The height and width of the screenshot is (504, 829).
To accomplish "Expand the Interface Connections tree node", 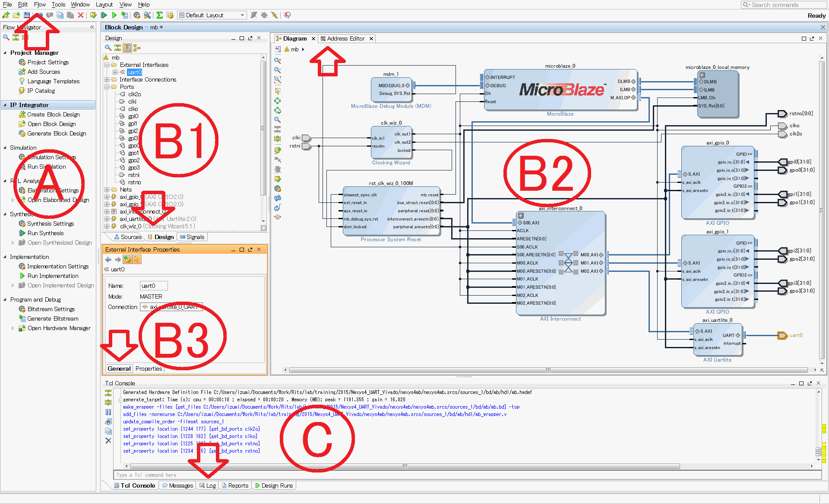I will (107, 80).
